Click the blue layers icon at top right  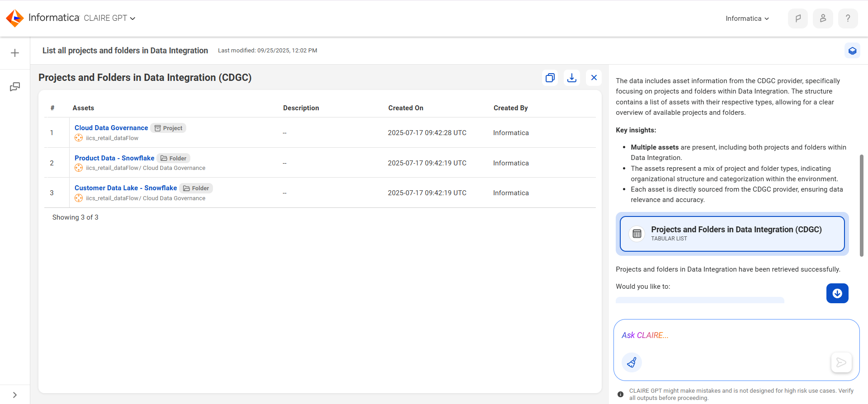[852, 51]
